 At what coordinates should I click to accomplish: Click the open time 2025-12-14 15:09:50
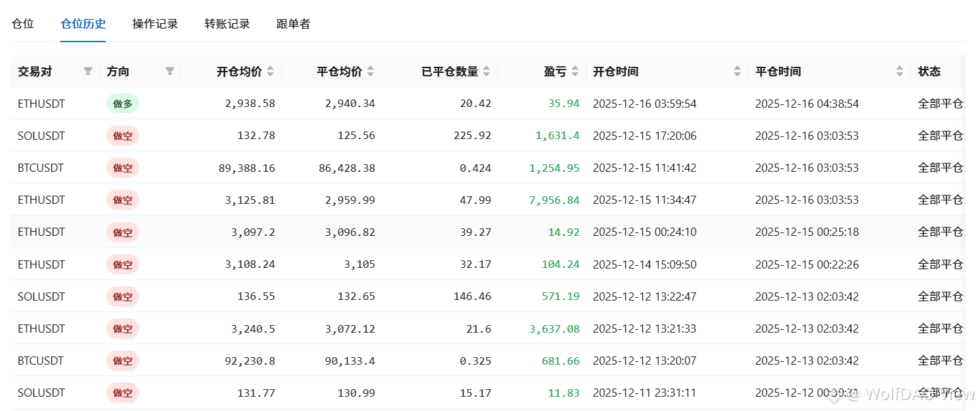[x=644, y=264]
